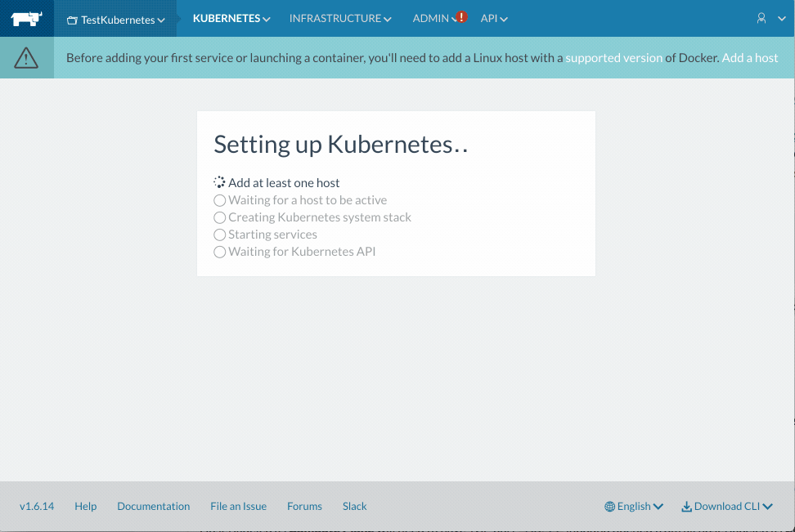Expand the TestKubernetes environment dropdown
795x532 pixels.
click(x=116, y=20)
